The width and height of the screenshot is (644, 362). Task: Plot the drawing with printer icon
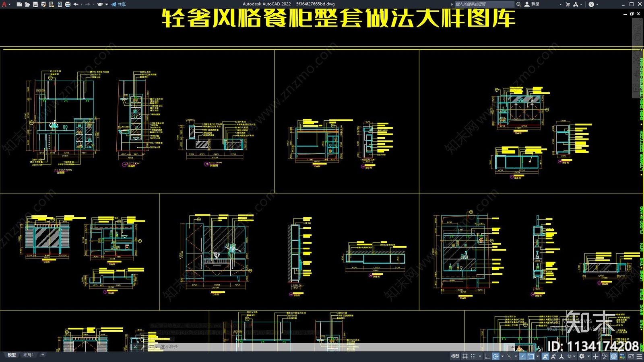click(68, 4)
